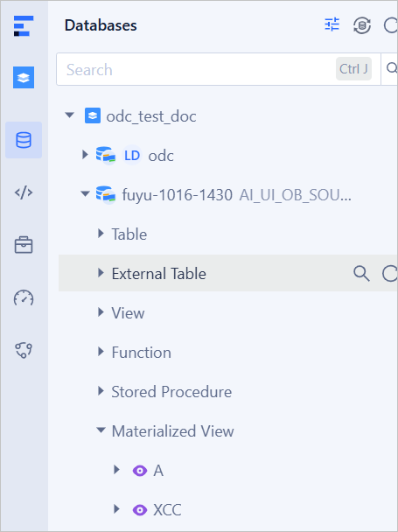The image size is (398, 532).
Task: Select the Function tree item
Action: point(141,352)
